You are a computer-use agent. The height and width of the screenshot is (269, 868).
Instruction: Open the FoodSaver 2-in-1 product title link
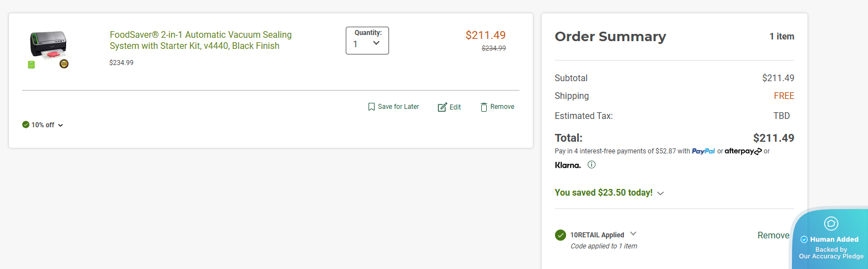[x=200, y=40]
